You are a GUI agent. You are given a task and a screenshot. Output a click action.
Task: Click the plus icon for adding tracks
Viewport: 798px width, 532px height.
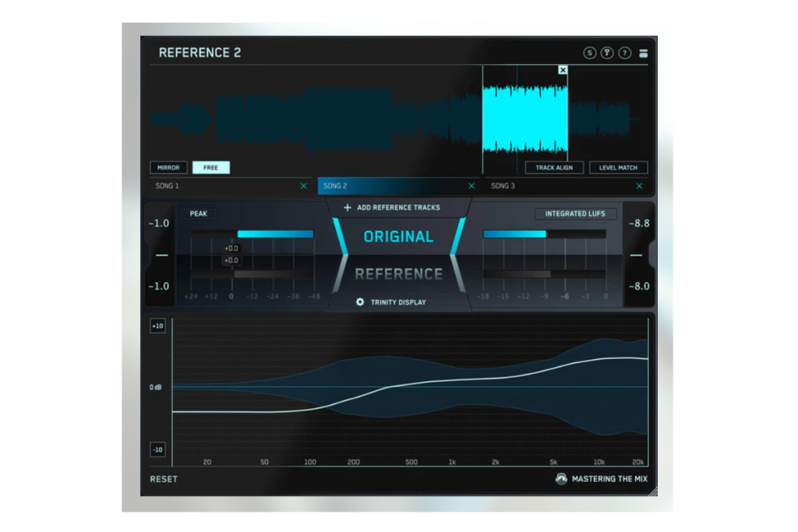point(348,207)
